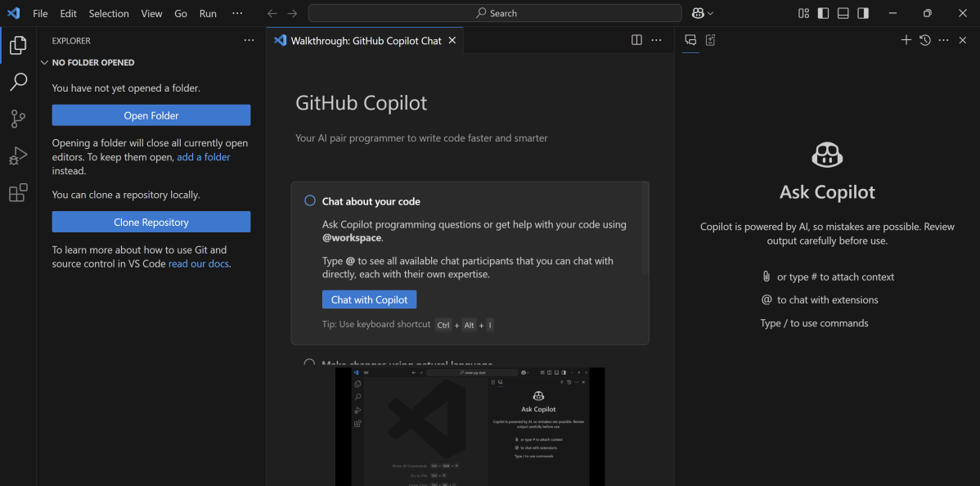This screenshot has height=486, width=980.
Task: Follow the read our docs link
Action: 199,263
